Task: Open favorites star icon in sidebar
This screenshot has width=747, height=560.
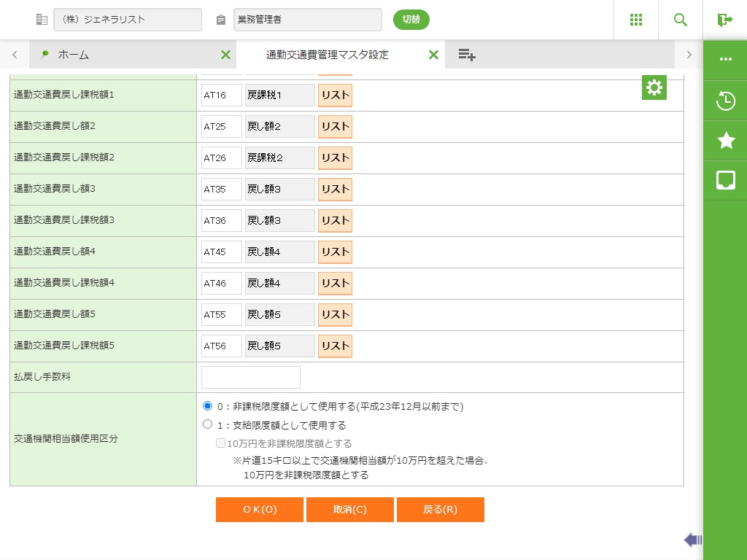Action: pos(725,141)
